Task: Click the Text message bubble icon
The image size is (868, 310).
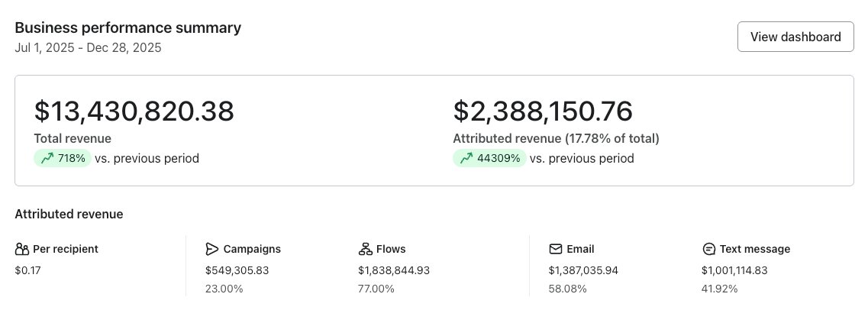Action: point(708,249)
